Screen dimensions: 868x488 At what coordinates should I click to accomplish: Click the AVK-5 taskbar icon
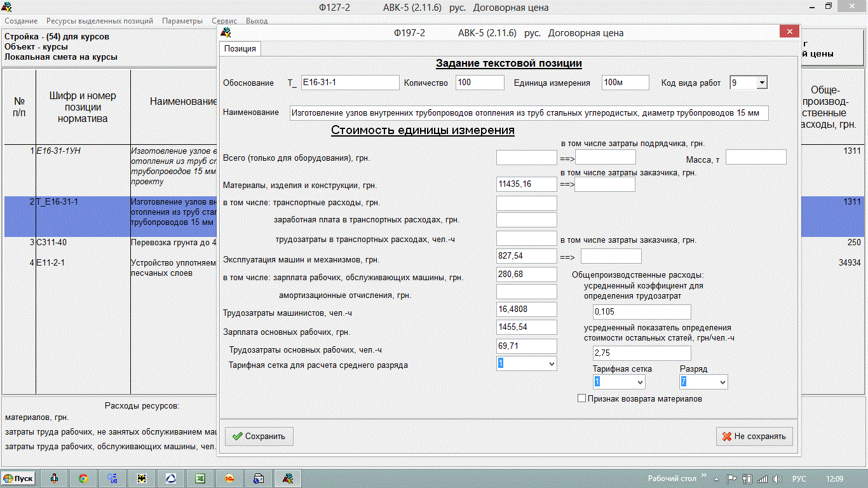click(288, 478)
